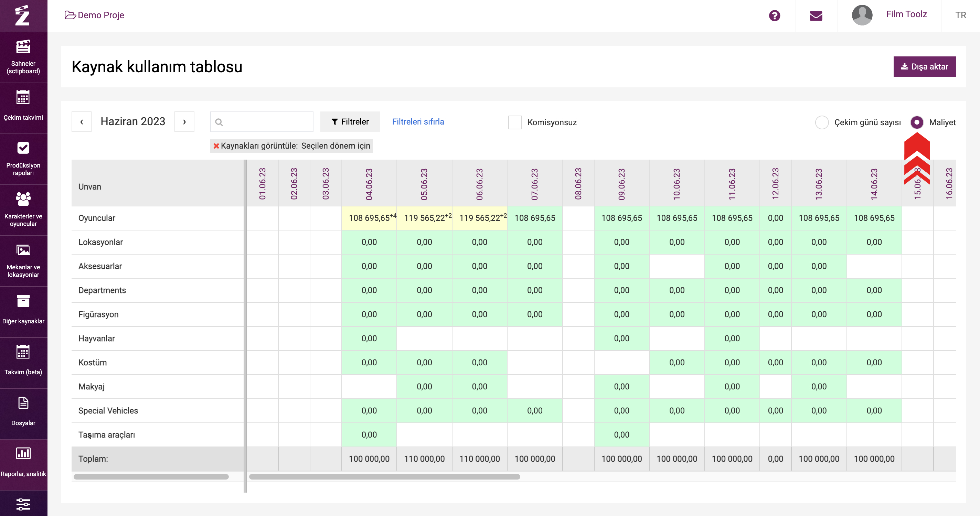Open Raporlar, analitik chart icon
Image resolution: width=980 pixels, height=516 pixels.
click(x=23, y=454)
